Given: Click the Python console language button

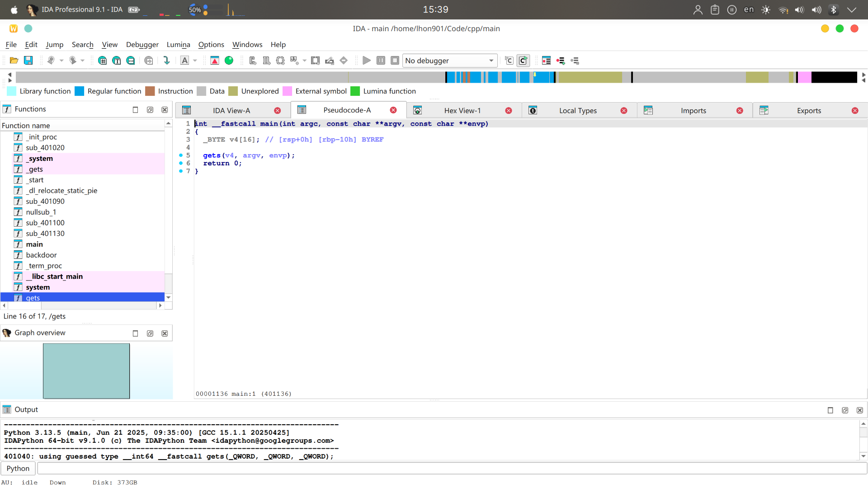Looking at the screenshot, I should coord(18,469).
